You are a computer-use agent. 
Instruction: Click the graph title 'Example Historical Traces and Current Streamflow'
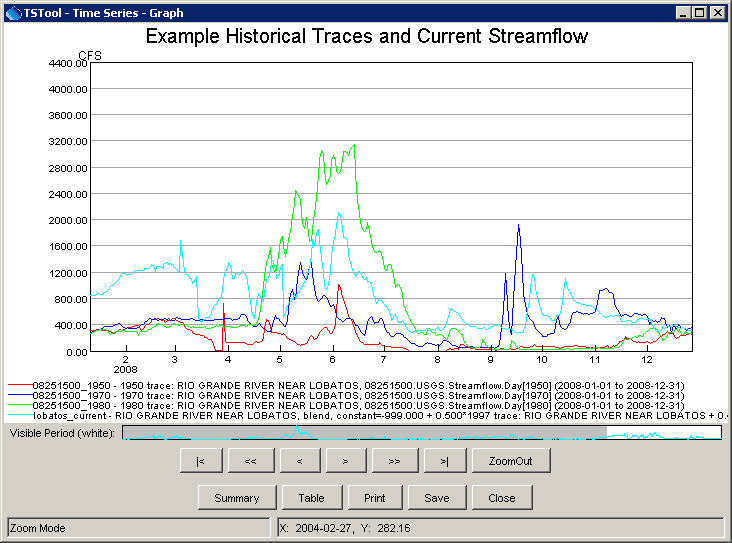(x=366, y=37)
